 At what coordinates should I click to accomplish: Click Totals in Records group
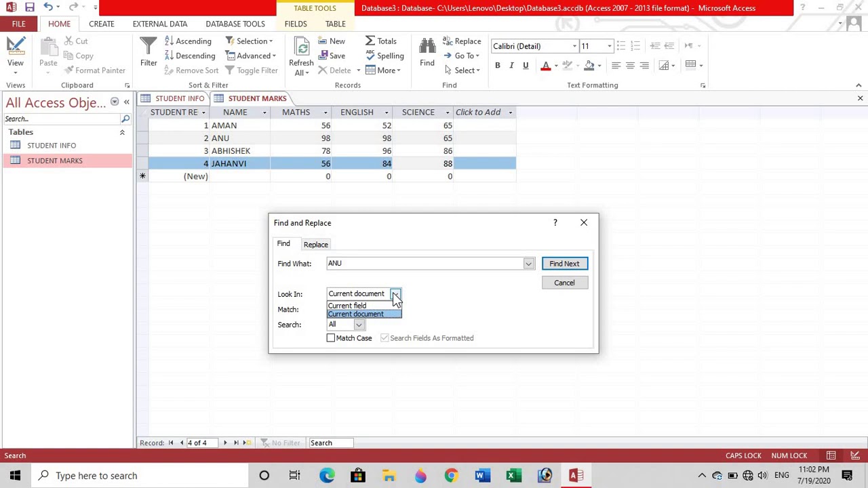pos(381,41)
